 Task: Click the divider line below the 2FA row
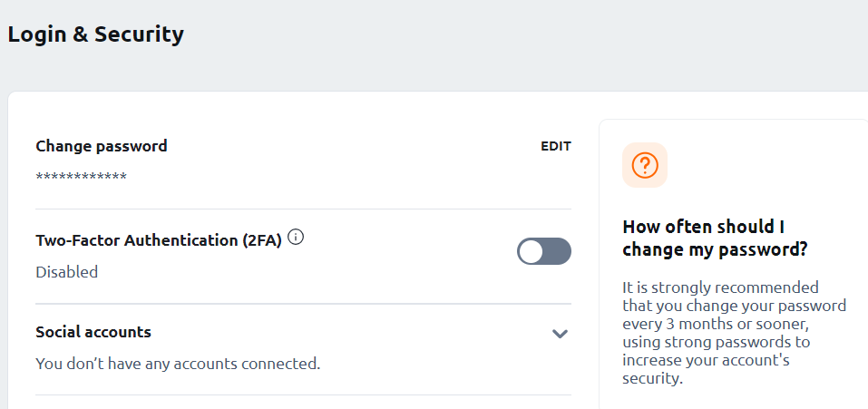pos(303,303)
